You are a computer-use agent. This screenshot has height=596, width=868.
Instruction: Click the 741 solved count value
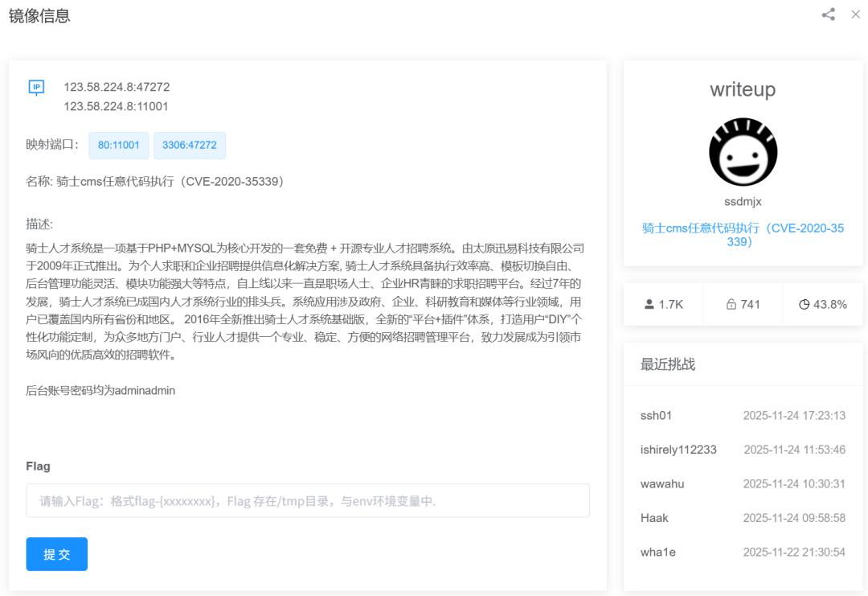click(x=750, y=305)
